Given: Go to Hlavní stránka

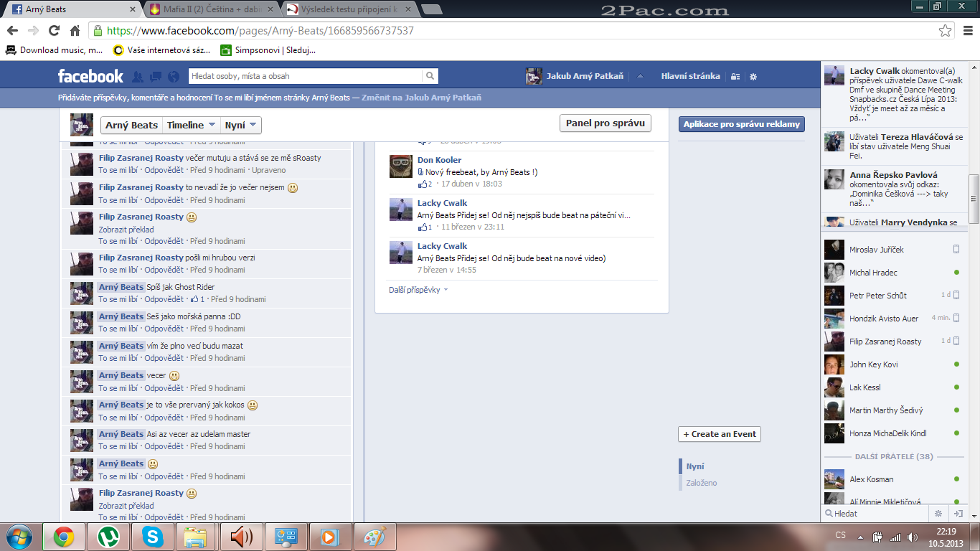Looking at the screenshot, I should click(x=690, y=76).
